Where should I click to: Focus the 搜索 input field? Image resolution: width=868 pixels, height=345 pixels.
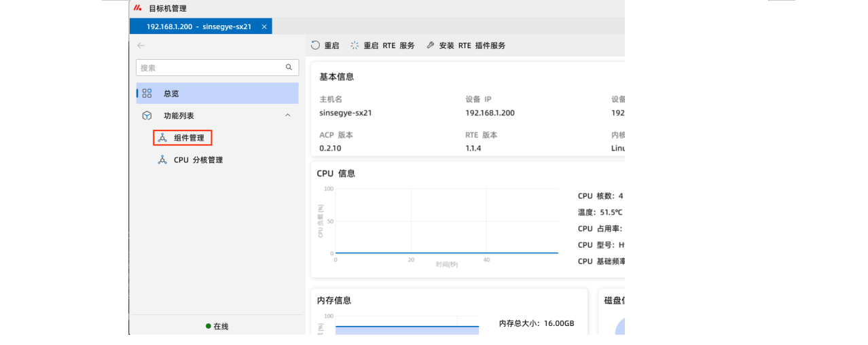211,68
